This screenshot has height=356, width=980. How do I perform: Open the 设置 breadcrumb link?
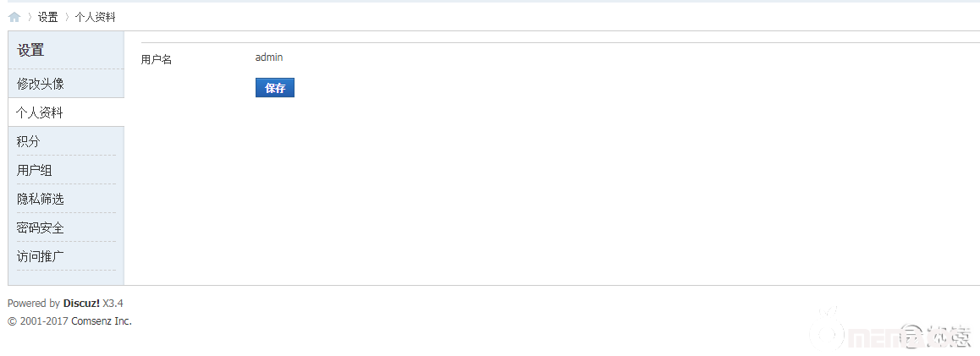[x=47, y=17]
